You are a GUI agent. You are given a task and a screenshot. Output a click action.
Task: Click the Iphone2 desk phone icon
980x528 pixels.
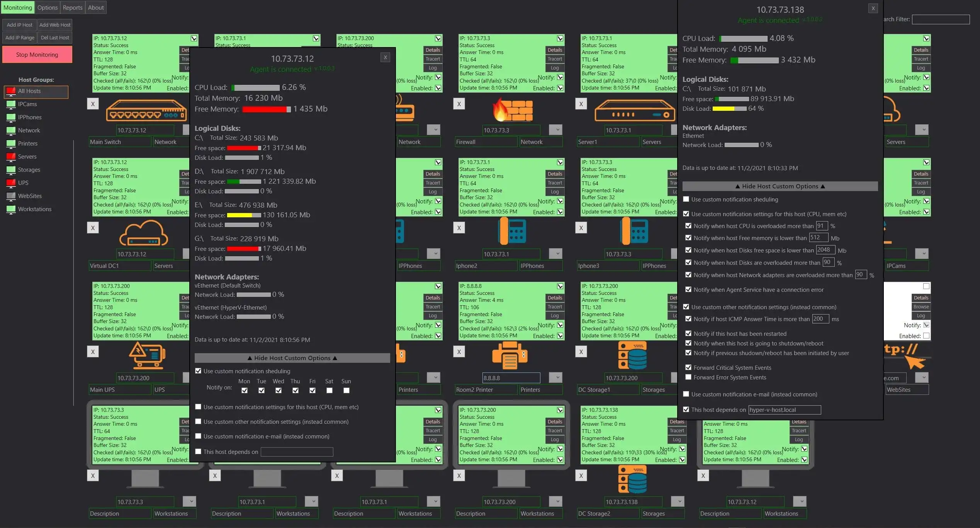click(512, 231)
